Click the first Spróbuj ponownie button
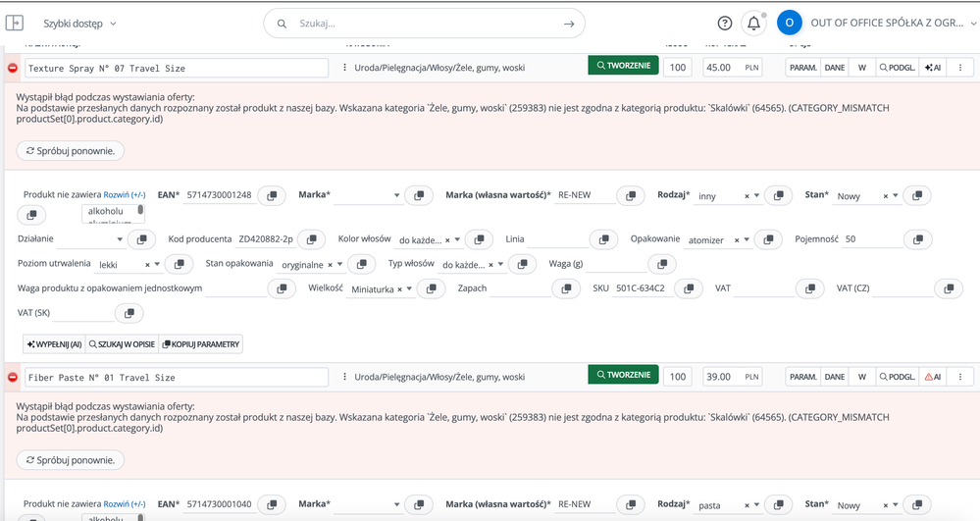 70,151
